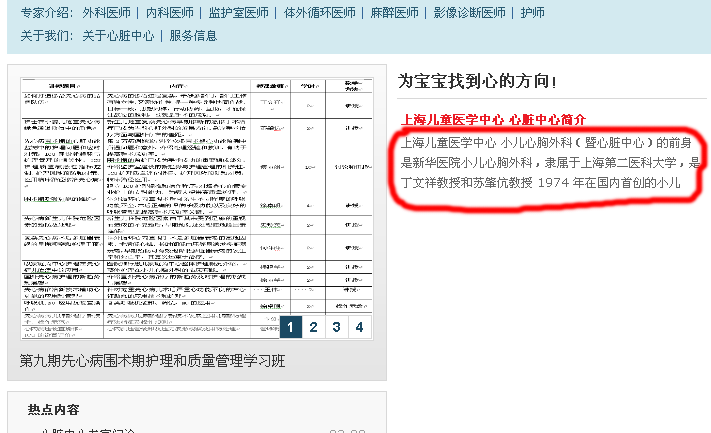
Task: Click the 为宝宝找到心的方向 headline
Action: (x=477, y=82)
